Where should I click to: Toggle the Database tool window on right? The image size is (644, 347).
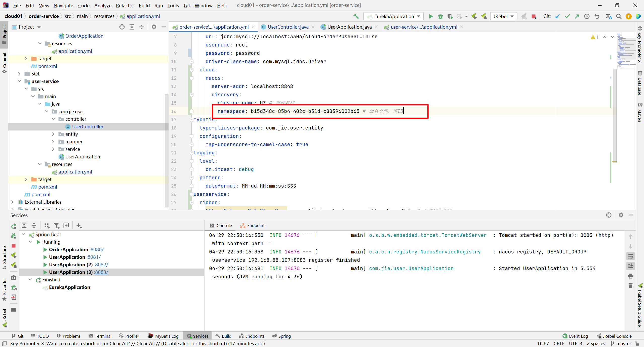pyautogui.click(x=640, y=83)
